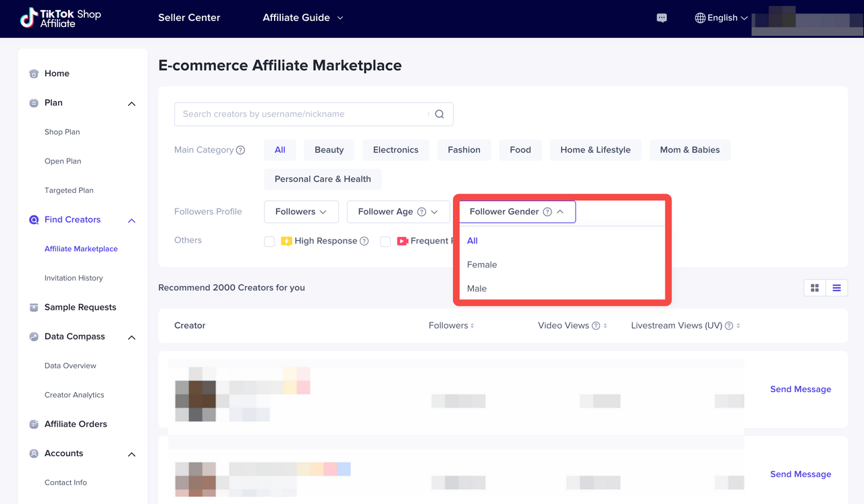Screen dimensions: 864x504
Task: Open the chat message icon in header
Action: [x=661, y=18]
